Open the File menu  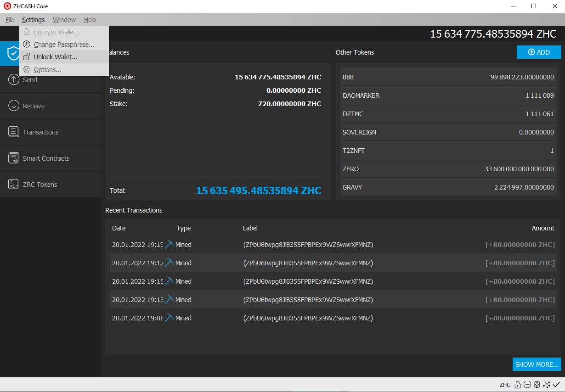coord(10,20)
